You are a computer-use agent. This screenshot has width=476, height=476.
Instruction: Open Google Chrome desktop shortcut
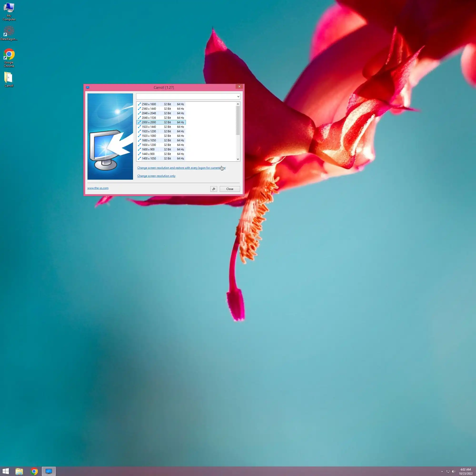coord(9,57)
